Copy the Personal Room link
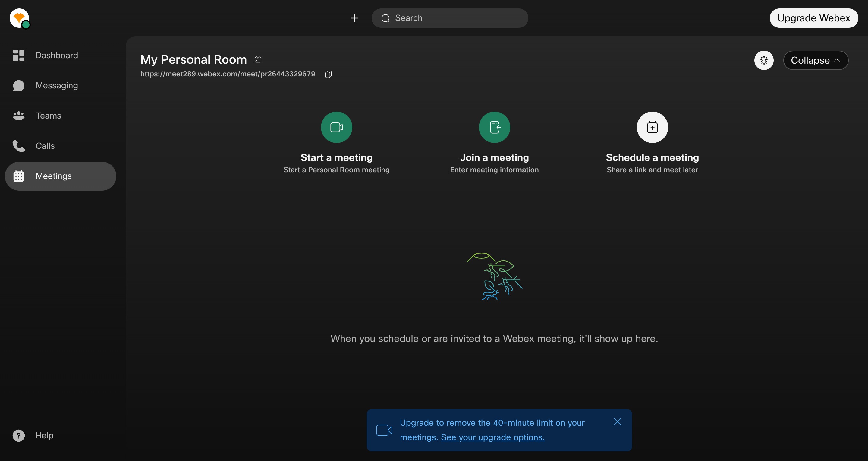The height and width of the screenshot is (461, 868). pos(328,74)
